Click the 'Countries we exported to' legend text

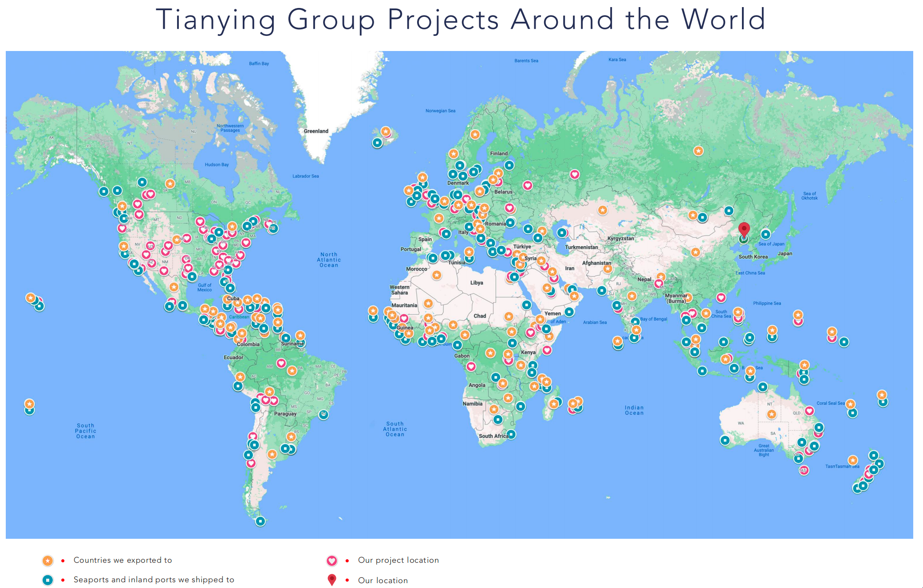point(122,560)
